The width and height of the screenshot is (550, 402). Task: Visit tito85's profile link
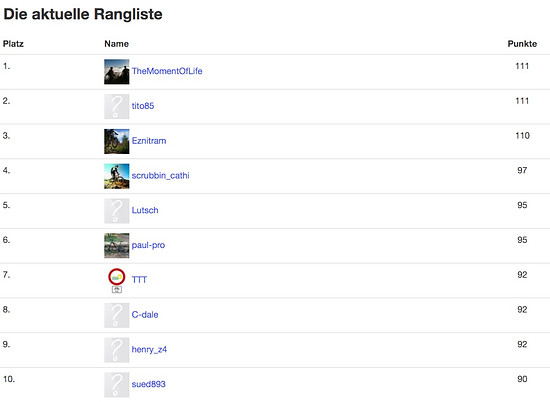[143, 106]
